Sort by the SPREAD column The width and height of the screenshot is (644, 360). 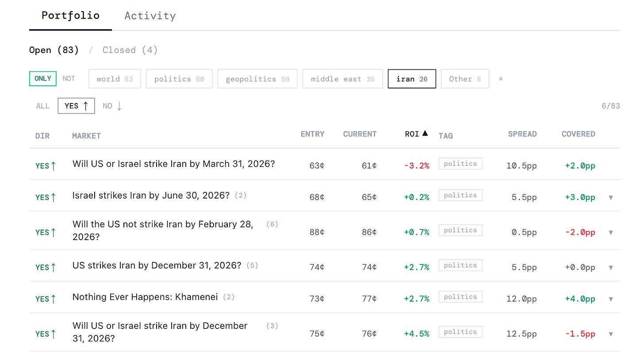(522, 134)
